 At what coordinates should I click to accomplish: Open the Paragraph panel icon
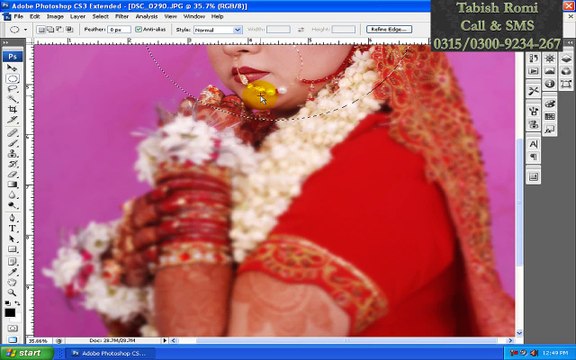click(533, 157)
